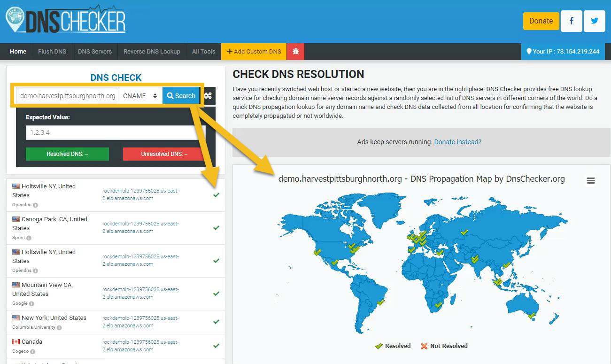Click info icon next to Sprint
611x364 pixels.
pos(29,238)
